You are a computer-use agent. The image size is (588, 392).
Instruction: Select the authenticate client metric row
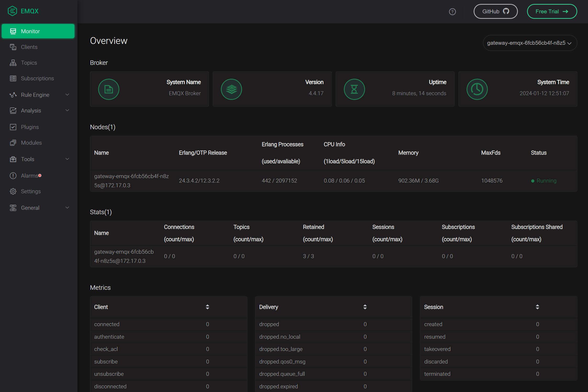(x=169, y=337)
